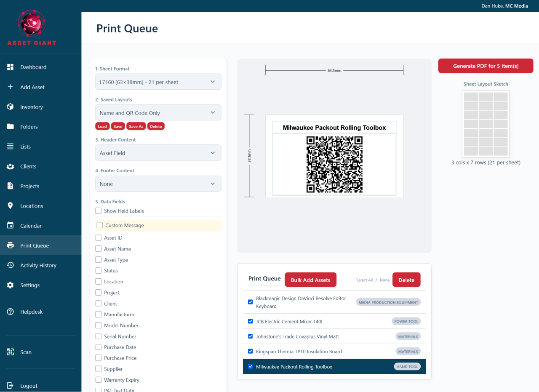Image resolution: width=539 pixels, height=392 pixels.
Task: Click the small Delete layout button
Action: (156, 126)
